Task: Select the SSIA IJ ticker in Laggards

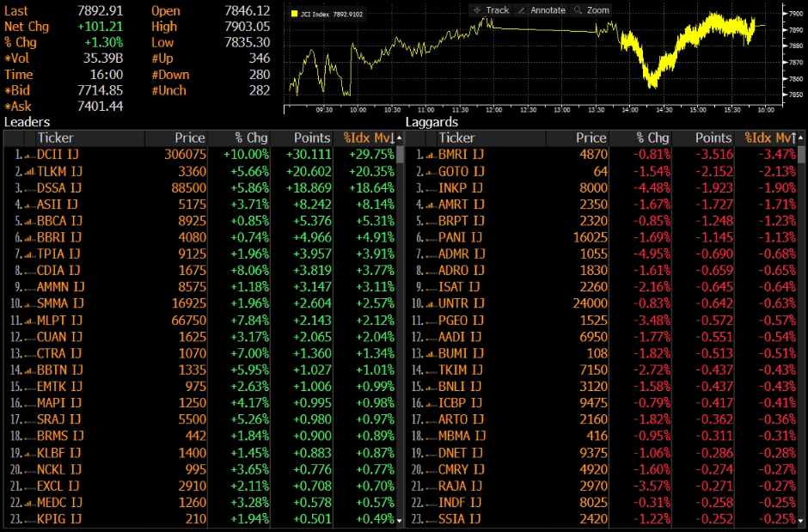Action: (x=460, y=519)
